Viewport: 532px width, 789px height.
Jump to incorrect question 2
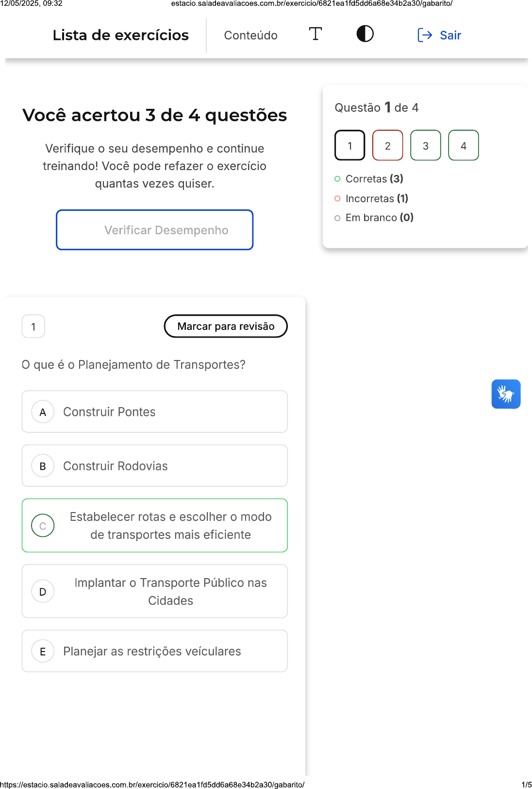pyautogui.click(x=387, y=145)
